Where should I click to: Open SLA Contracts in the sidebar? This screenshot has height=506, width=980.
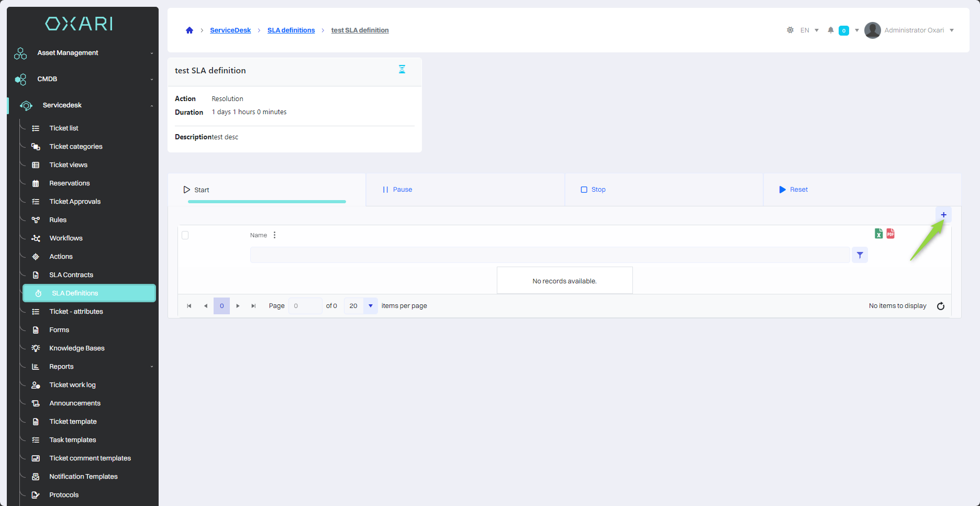71,275
